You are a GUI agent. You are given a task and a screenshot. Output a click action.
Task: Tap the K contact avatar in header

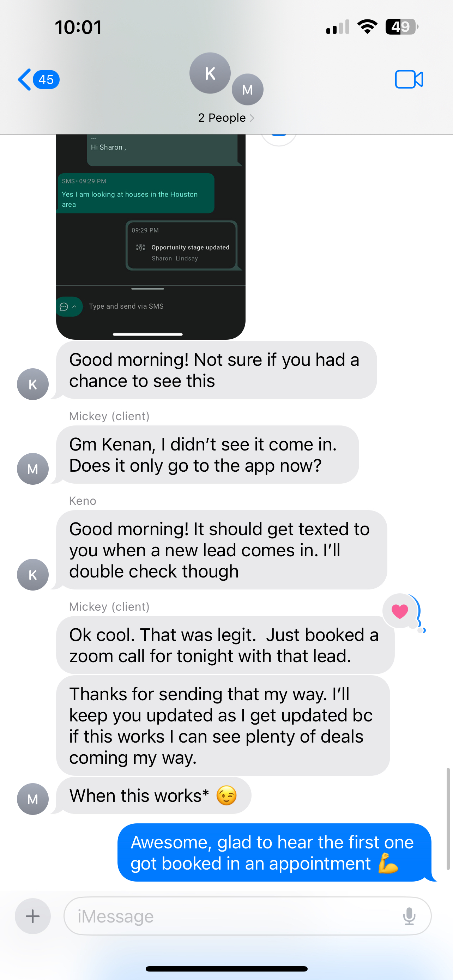210,73
